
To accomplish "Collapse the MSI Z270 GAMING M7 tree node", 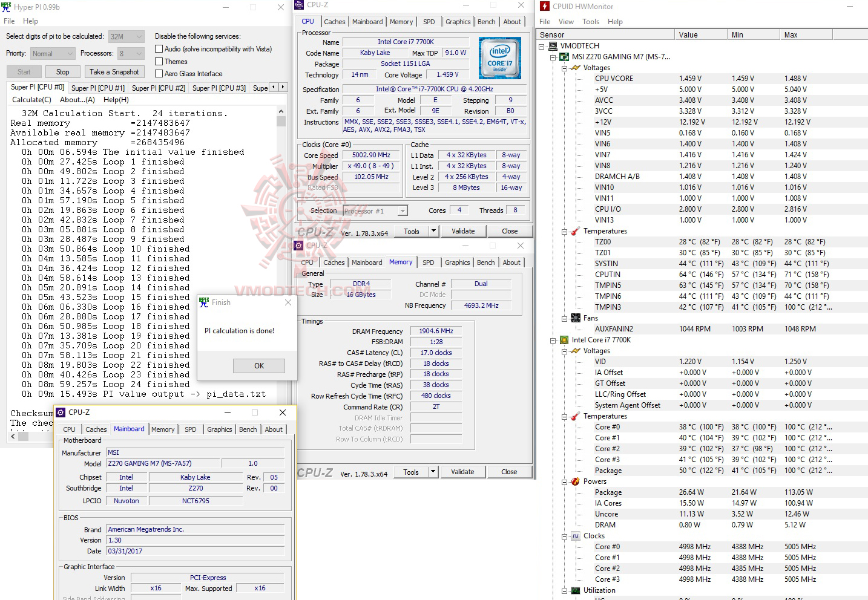I will (552, 56).
